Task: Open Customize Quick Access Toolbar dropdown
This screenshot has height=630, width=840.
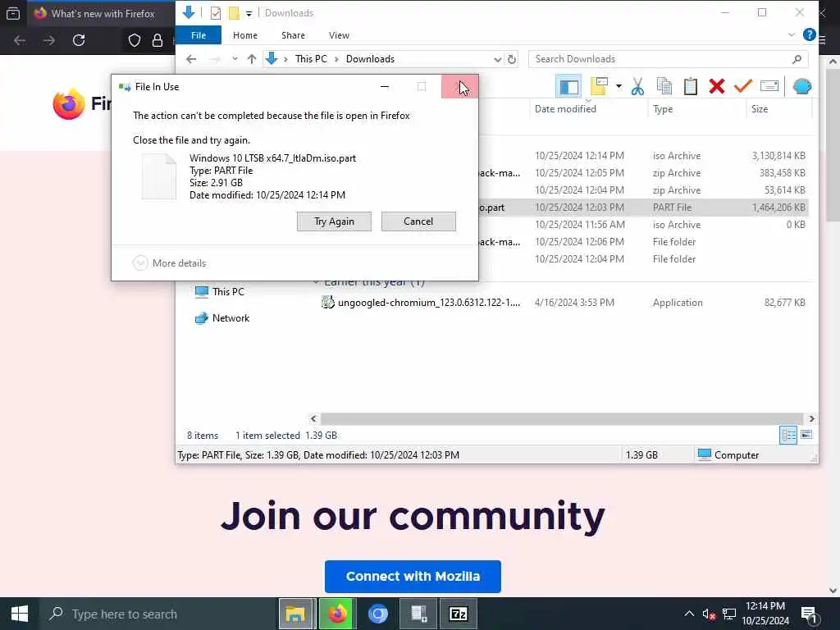Action: click(x=249, y=13)
